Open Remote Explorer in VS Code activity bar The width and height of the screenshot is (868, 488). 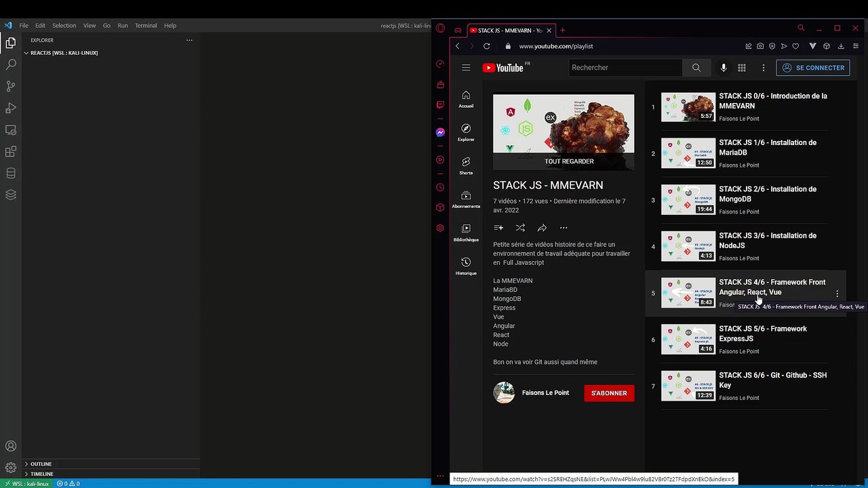[x=11, y=129]
